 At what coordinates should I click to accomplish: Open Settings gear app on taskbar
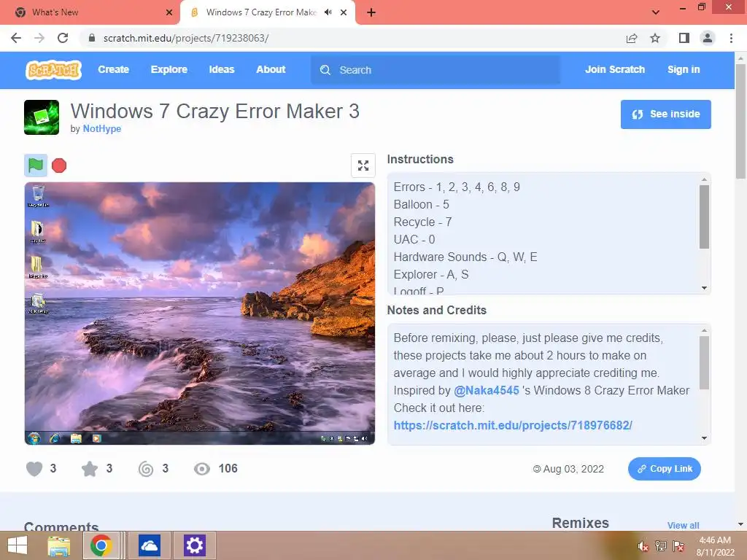(194, 545)
